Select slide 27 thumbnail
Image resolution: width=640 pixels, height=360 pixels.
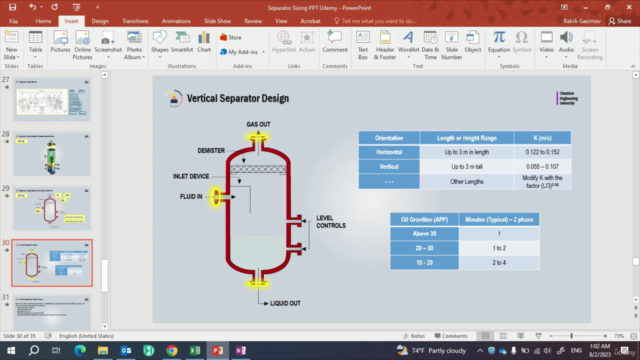tap(52, 99)
